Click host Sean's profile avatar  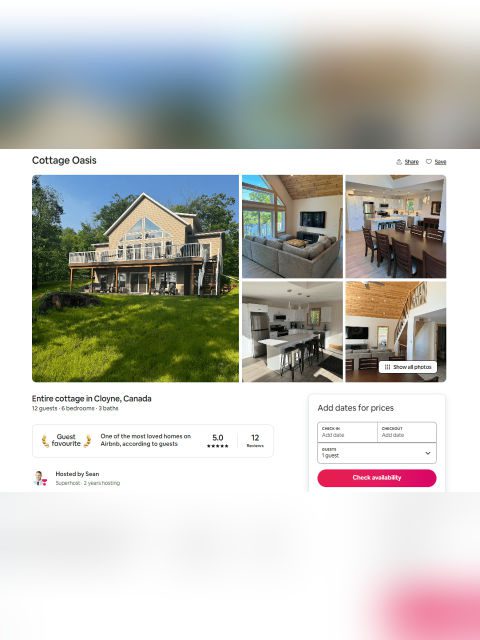coord(40,478)
